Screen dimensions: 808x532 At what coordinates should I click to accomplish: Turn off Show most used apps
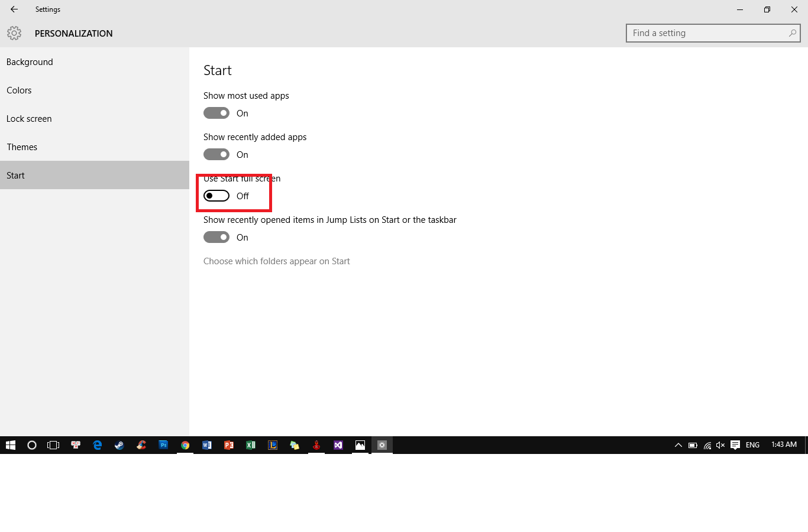(x=216, y=113)
